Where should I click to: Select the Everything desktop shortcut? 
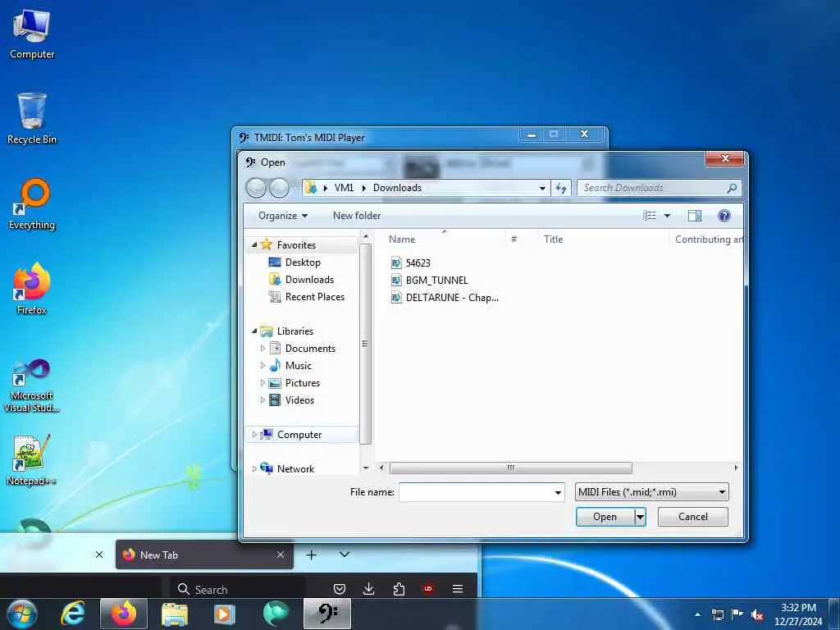coord(32,204)
